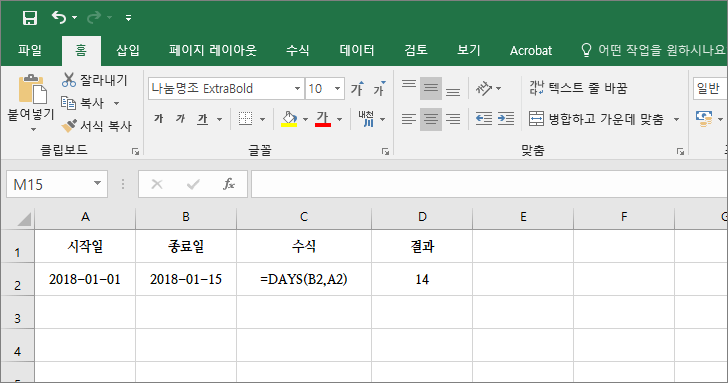Apply yellow fill color bucket
728x383 pixels.
(289, 119)
